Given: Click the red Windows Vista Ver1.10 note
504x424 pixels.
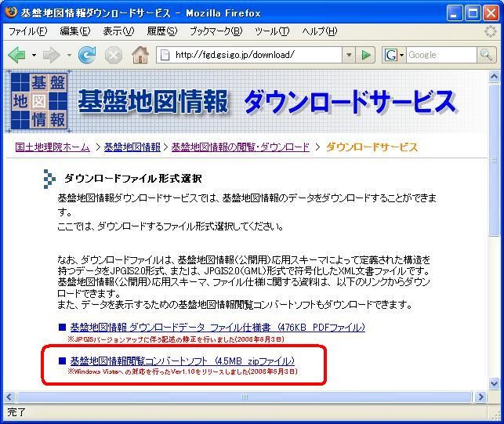Looking at the screenshot, I should (183, 371).
